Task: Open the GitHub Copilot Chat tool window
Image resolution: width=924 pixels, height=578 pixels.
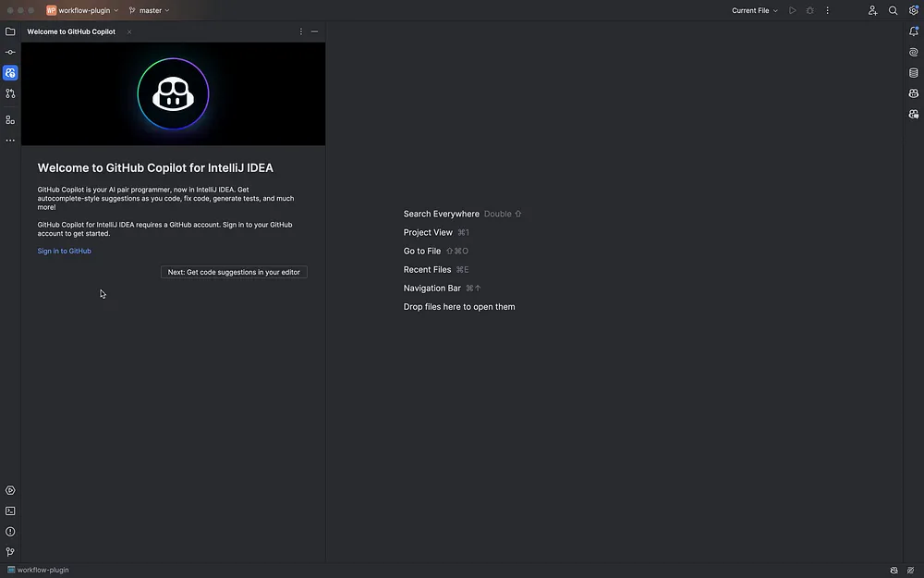Action: coord(914,114)
